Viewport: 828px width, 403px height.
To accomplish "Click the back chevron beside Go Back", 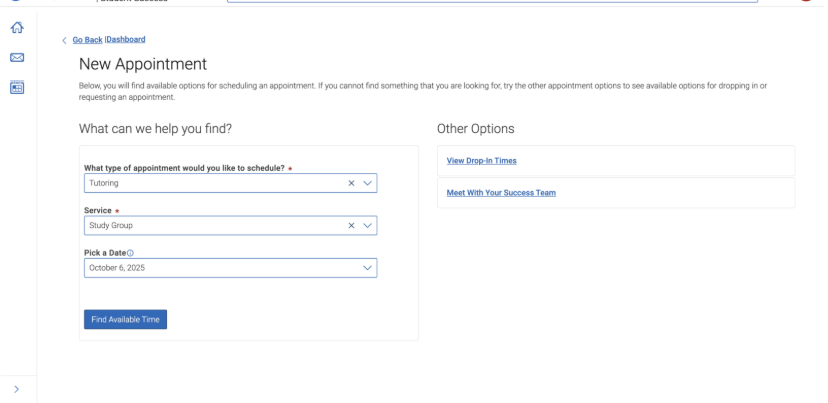I will pyautogui.click(x=65, y=40).
